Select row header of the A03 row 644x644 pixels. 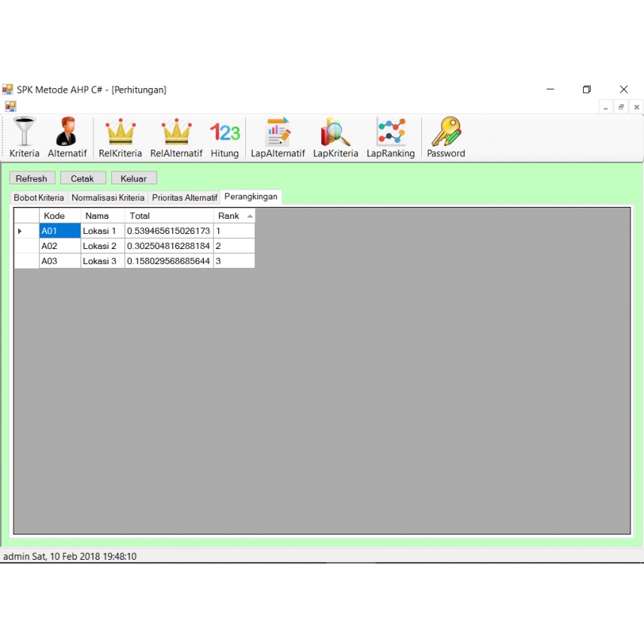point(26,261)
